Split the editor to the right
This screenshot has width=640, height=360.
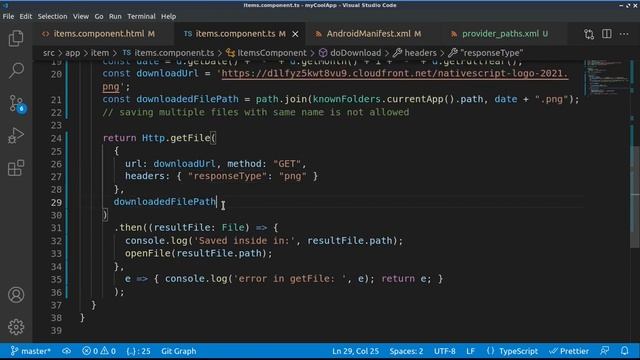point(607,34)
